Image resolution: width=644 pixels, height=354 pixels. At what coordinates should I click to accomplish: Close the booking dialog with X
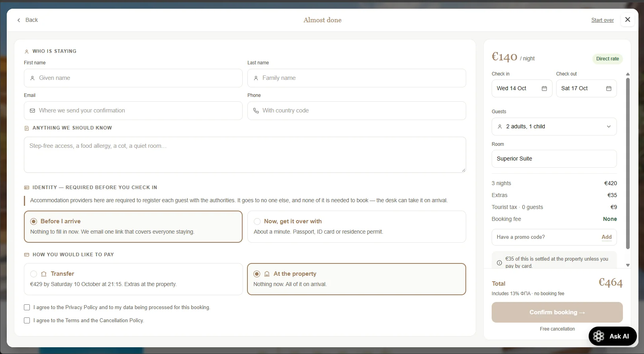click(x=628, y=19)
